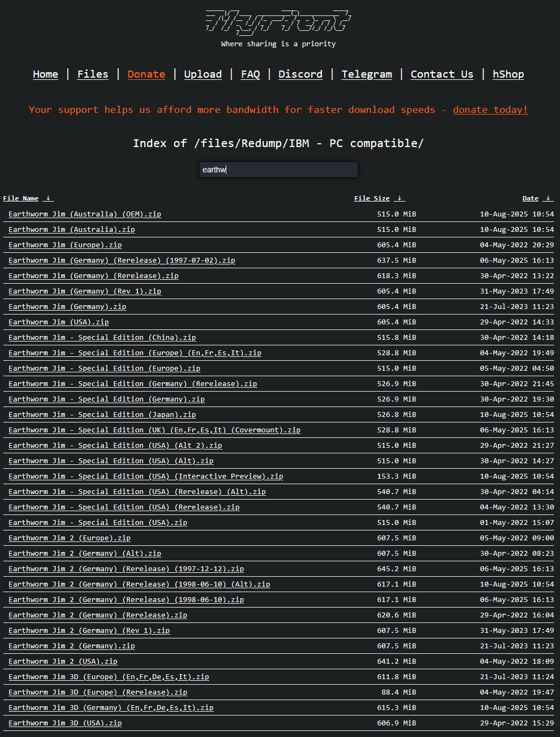560x737 pixels.
Task: Download Earthworm Jim 2 (Germany) (Alt).zip
Action: click(85, 554)
